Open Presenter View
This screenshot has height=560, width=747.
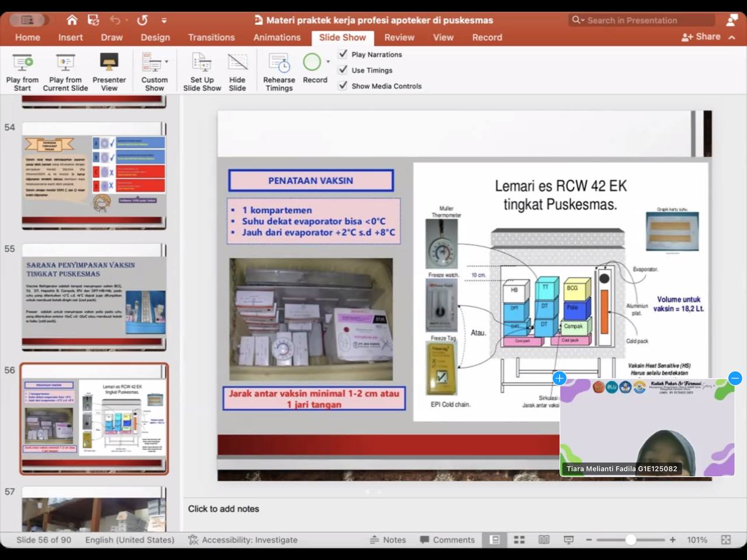[109, 63]
